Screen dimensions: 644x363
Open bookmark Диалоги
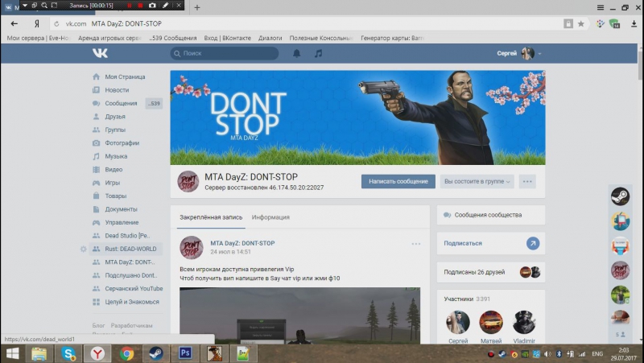[x=270, y=38]
